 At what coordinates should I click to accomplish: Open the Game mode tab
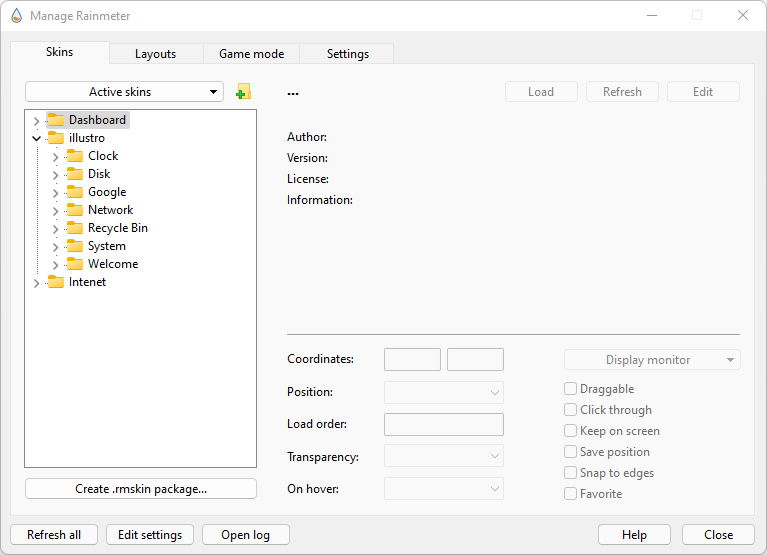(x=251, y=54)
